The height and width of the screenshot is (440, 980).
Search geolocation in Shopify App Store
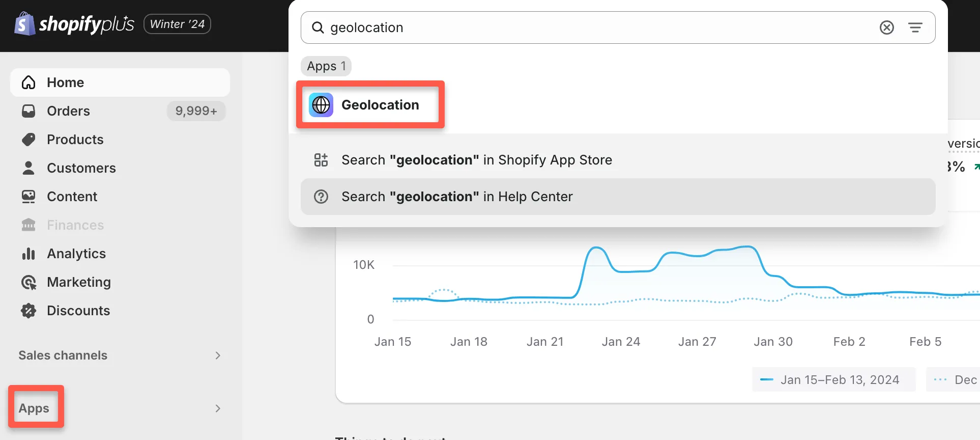(476, 159)
